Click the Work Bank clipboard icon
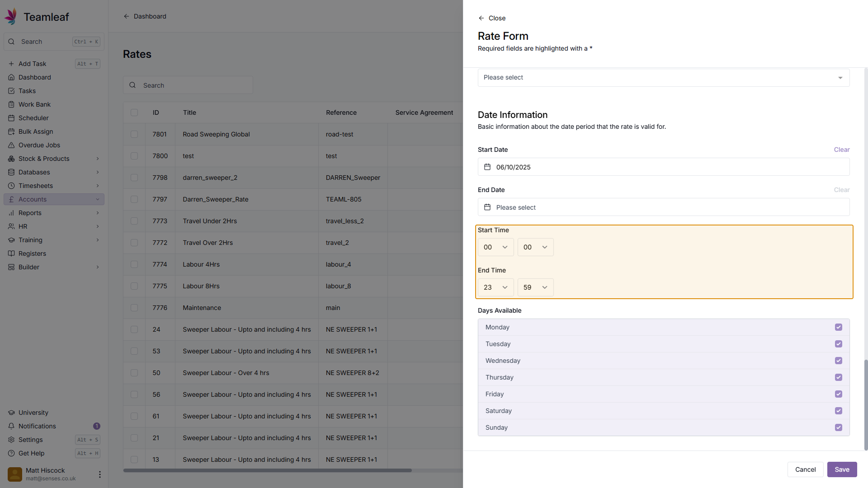This screenshot has width=868, height=488. pyautogui.click(x=11, y=104)
